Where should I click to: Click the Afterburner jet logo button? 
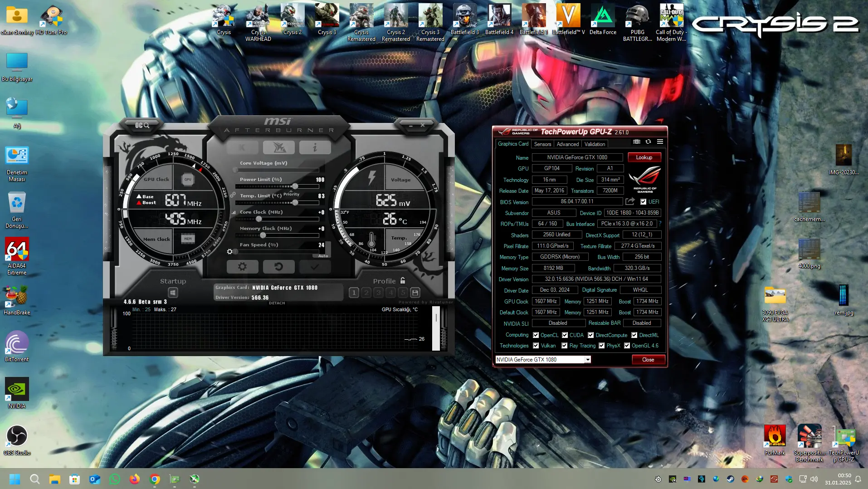[x=278, y=147]
